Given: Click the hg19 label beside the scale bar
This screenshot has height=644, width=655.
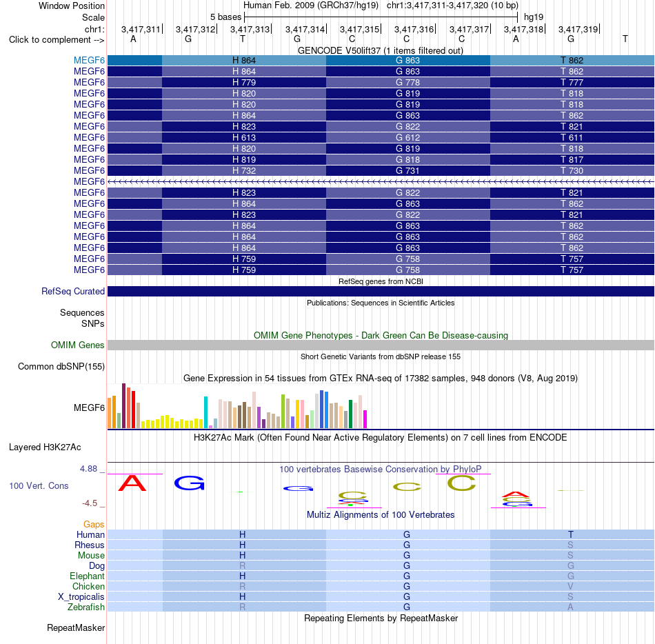Looking at the screenshot, I should point(534,17).
